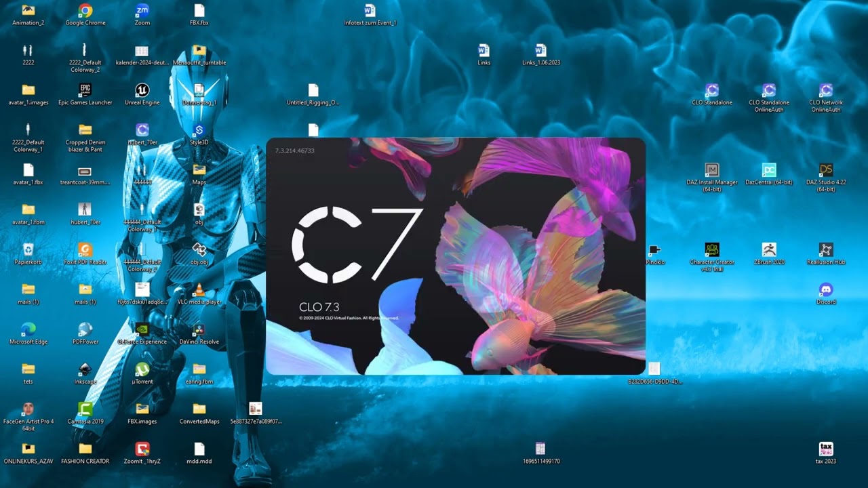Select the avatar_1.images folder

pos(28,90)
